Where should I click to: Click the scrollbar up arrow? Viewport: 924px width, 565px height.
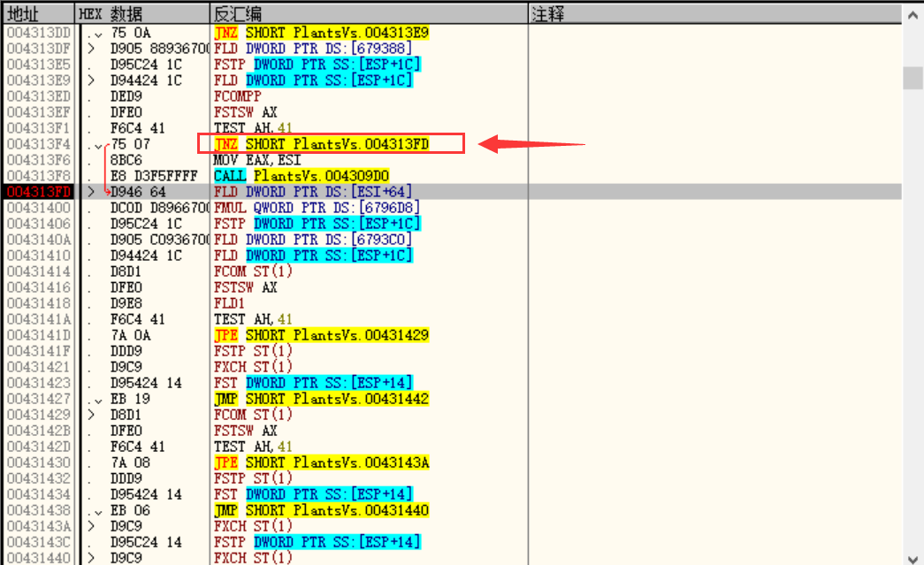click(913, 15)
